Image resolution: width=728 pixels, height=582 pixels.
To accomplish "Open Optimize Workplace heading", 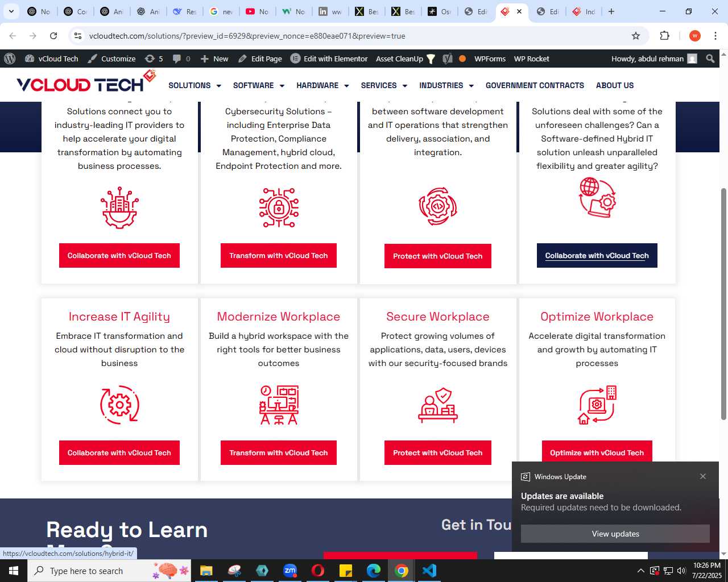I will pyautogui.click(x=597, y=317).
